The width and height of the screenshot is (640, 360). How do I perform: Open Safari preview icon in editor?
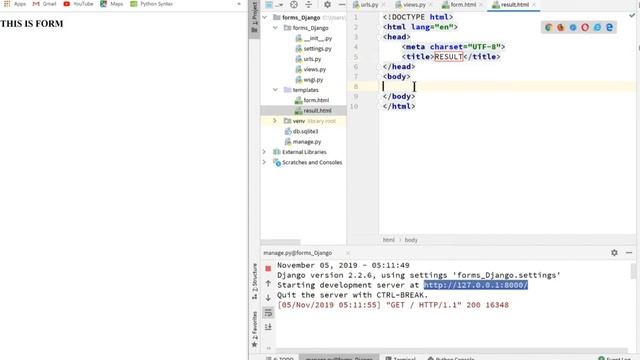coord(573,27)
